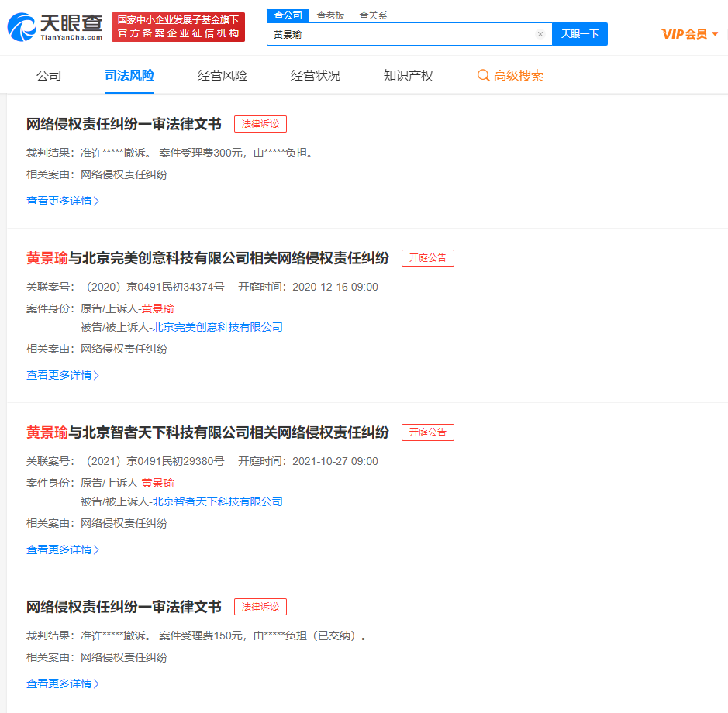Open defendant 北京智者天下科技有限公司 link
The width and height of the screenshot is (728, 713).
coord(218,501)
